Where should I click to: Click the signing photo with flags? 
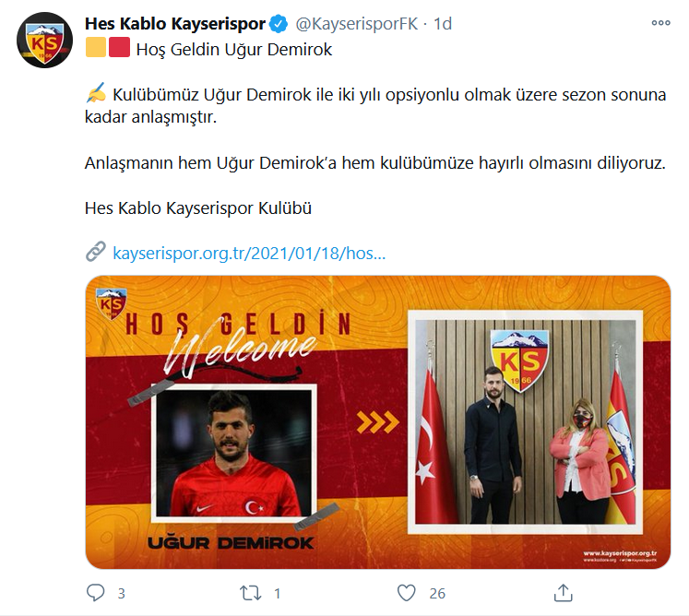pyautogui.click(x=526, y=422)
